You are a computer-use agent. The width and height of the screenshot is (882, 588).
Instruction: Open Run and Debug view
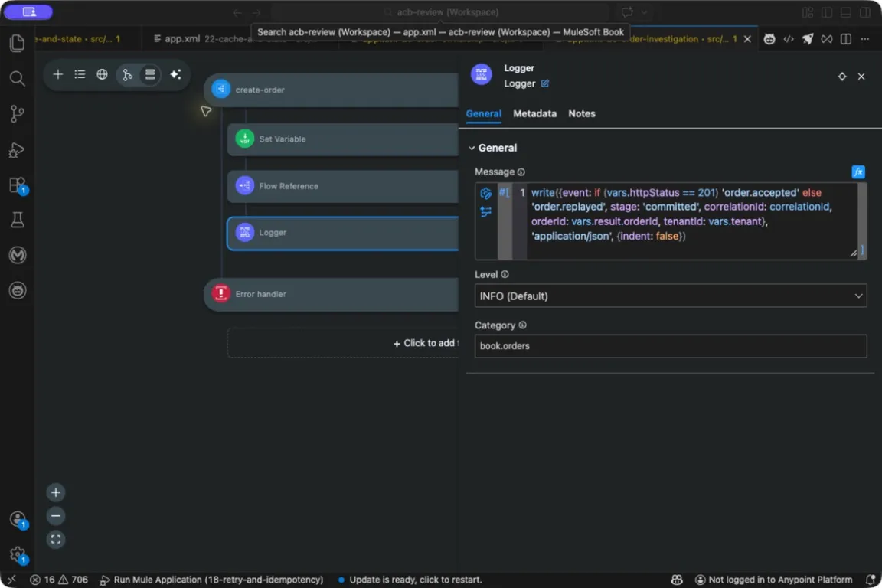pos(18,149)
